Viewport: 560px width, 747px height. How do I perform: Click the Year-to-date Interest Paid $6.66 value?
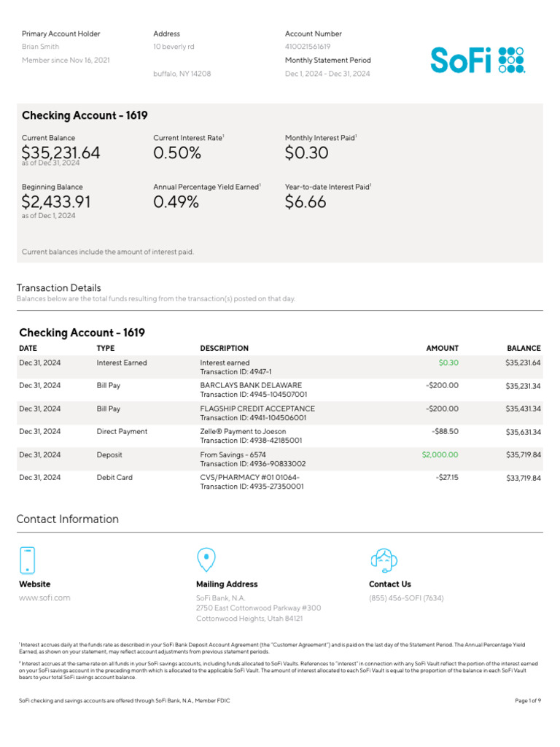click(306, 202)
